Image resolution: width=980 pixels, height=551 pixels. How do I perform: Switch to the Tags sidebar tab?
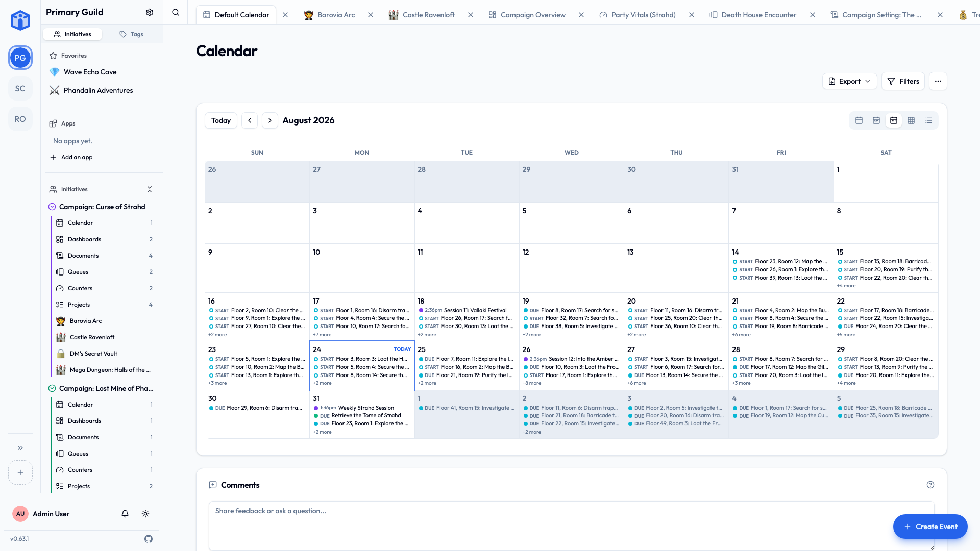131,34
